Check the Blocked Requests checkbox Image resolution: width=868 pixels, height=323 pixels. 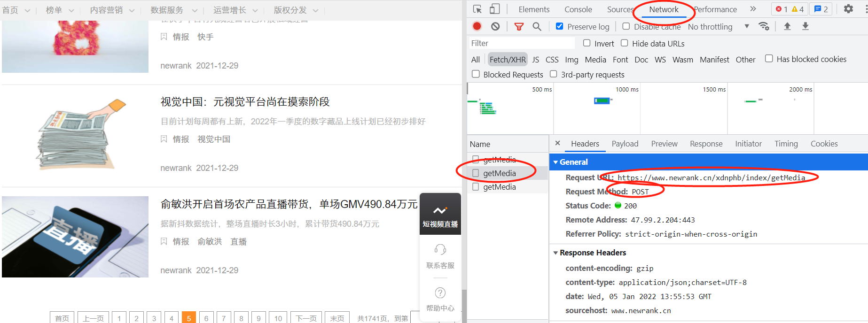click(x=476, y=74)
